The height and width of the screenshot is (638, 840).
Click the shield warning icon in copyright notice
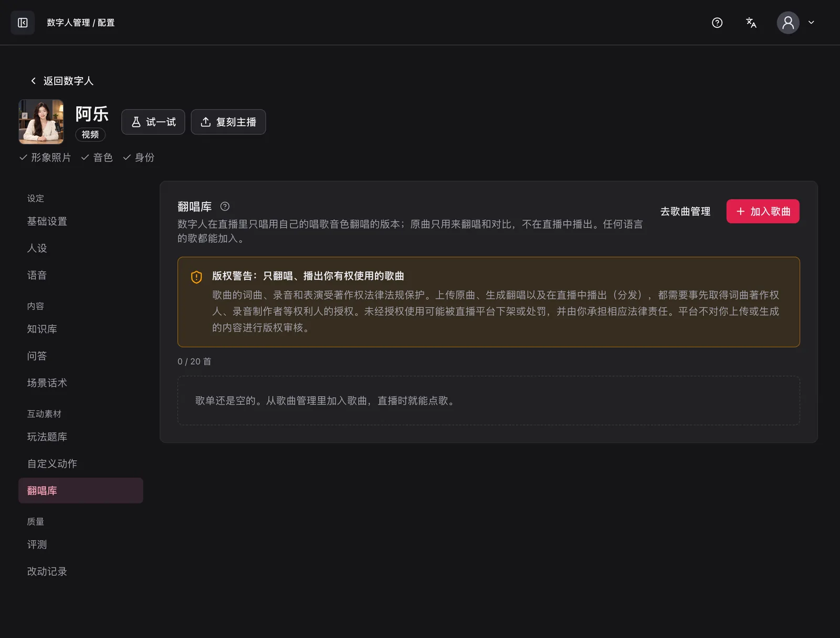[196, 277]
